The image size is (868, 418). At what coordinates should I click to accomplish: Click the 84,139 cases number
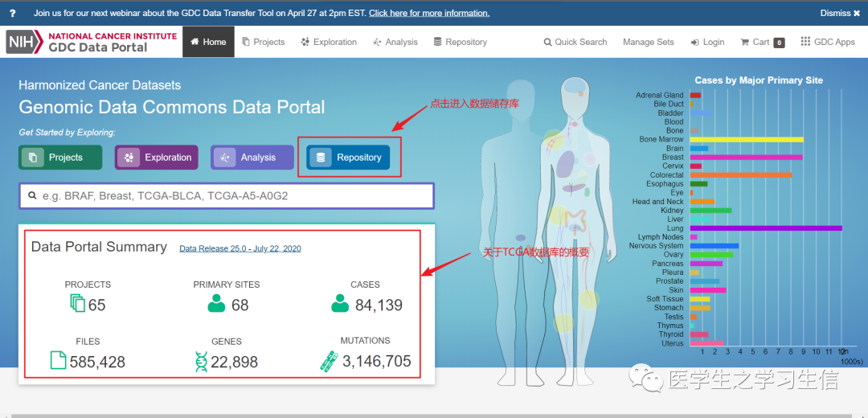point(379,305)
